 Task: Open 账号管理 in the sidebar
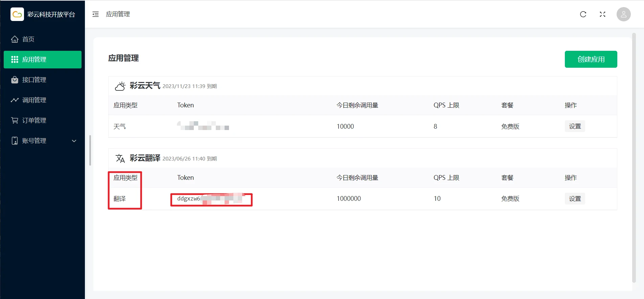pos(34,141)
